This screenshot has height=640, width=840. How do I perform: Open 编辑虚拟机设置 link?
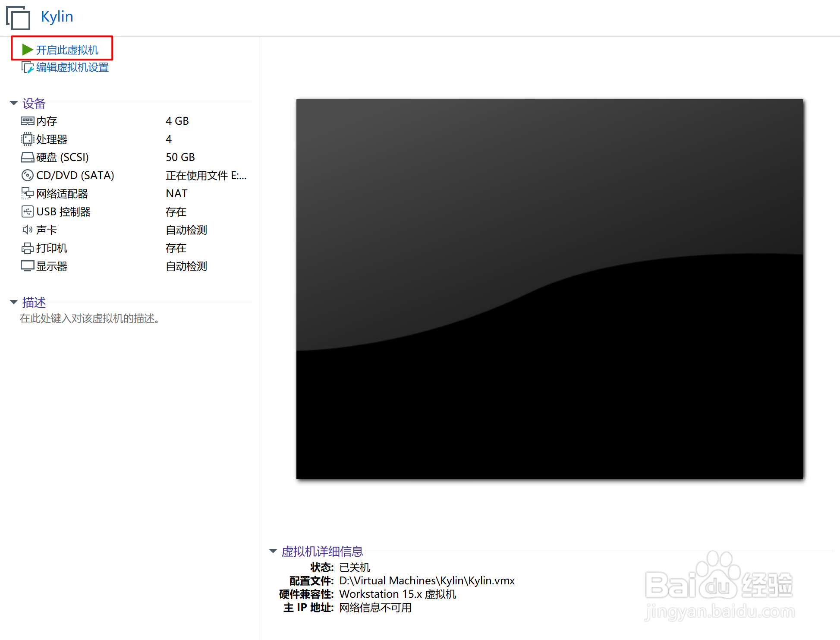[x=72, y=67]
